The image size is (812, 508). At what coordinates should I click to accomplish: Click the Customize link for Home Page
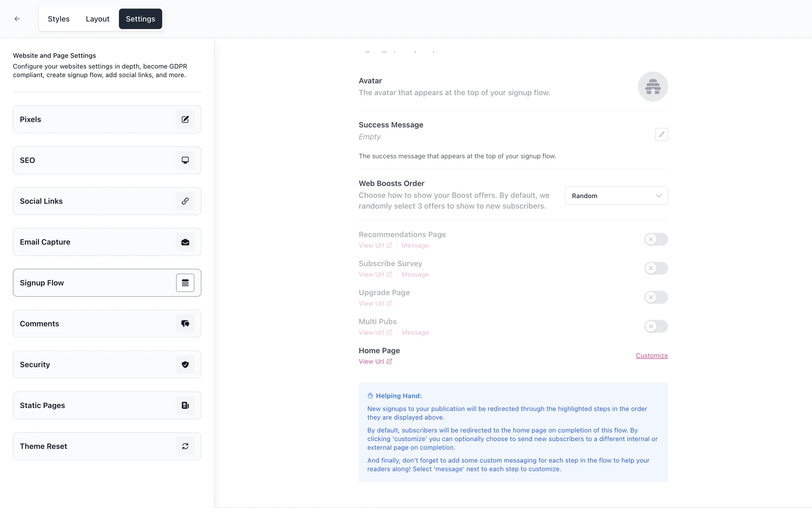651,356
